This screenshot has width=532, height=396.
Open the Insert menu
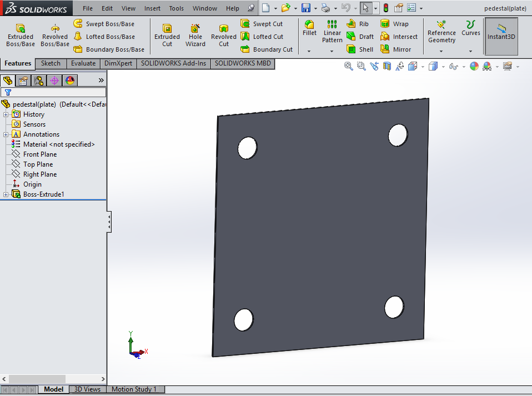coord(152,8)
